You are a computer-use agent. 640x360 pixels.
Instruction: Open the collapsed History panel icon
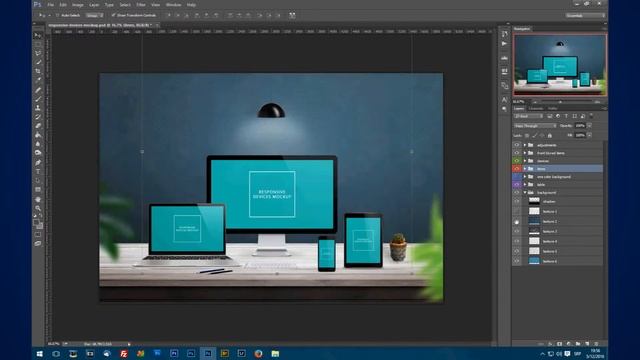[504, 34]
